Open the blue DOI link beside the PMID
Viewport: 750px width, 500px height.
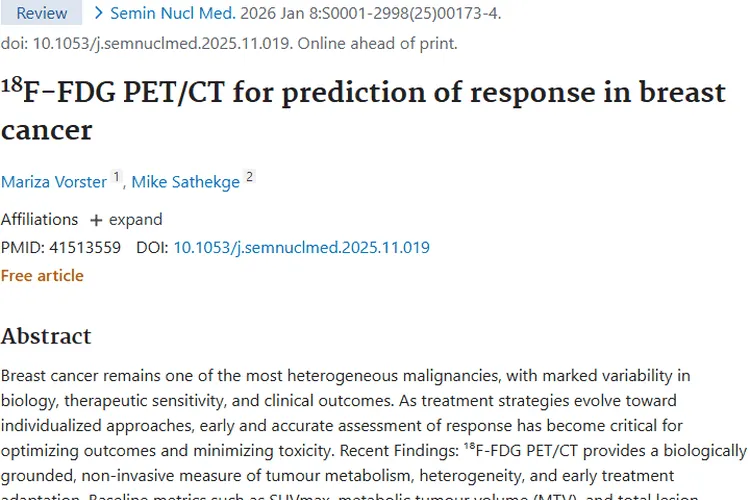tap(301, 247)
